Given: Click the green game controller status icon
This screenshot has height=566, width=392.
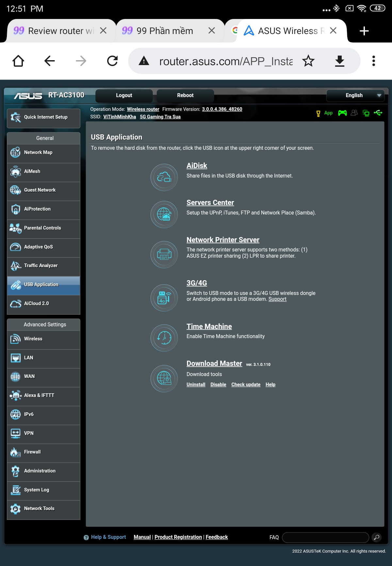Looking at the screenshot, I should coord(342,113).
